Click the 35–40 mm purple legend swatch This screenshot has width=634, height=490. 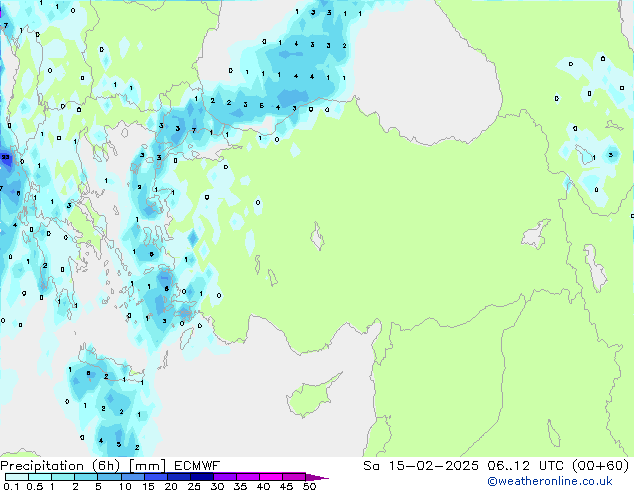[247, 477]
